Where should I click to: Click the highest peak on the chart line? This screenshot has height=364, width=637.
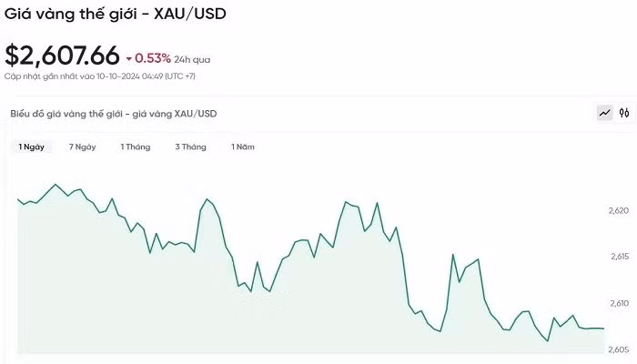(x=56, y=185)
